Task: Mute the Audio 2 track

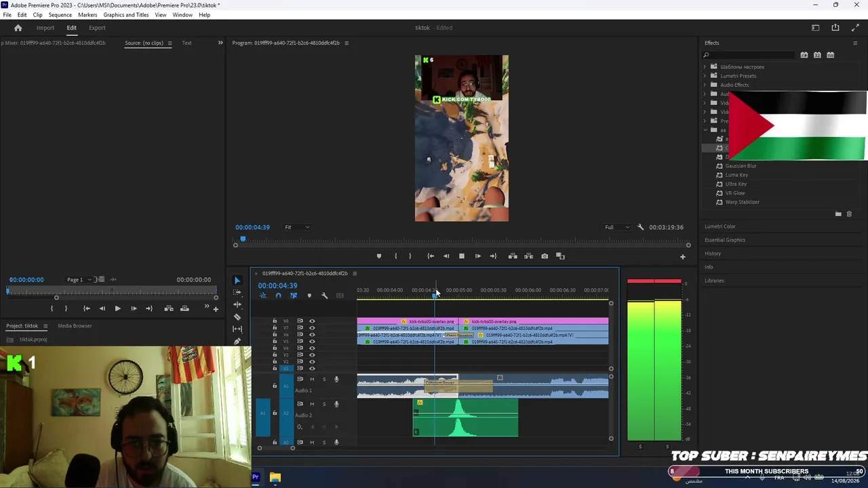Action: click(312, 404)
